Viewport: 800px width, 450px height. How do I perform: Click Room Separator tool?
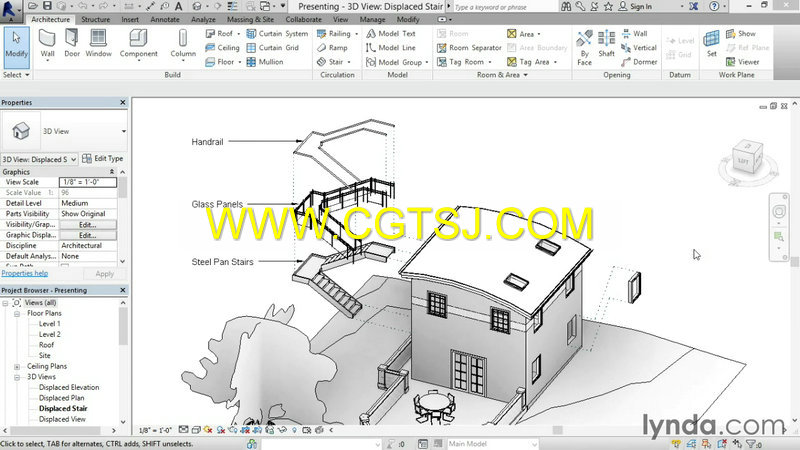point(469,47)
